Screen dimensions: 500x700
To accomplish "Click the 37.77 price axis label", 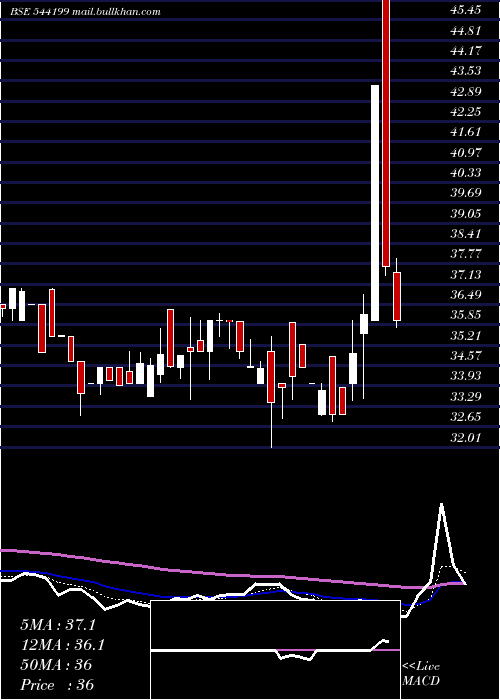I will tap(466, 254).
